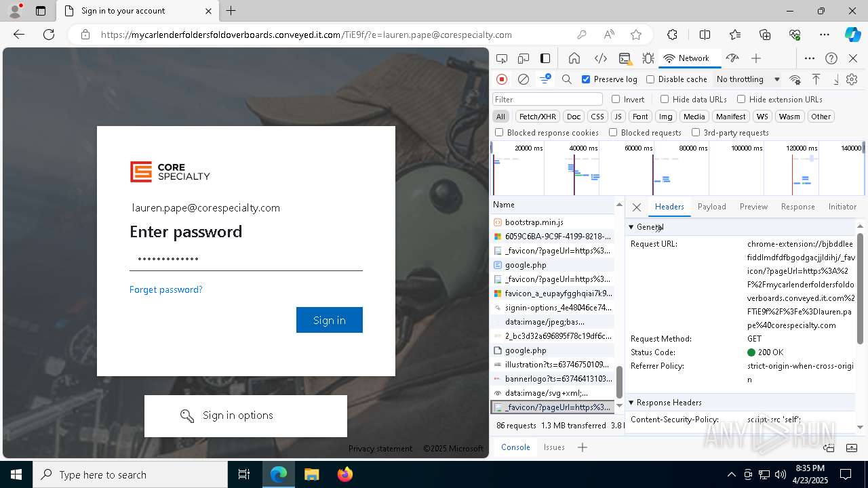Open the Sources bug icon panel

click(x=648, y=58)
